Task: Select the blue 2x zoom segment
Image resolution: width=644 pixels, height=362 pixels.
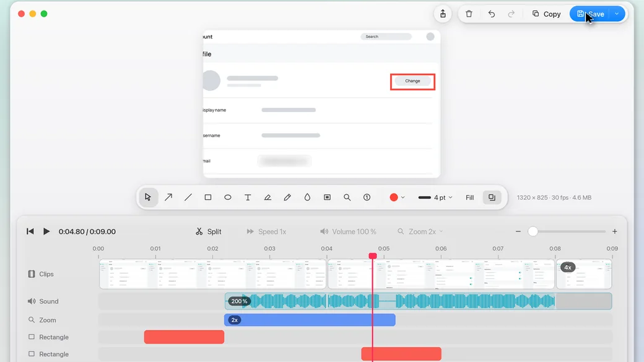Action: click(x=310, y=320)
